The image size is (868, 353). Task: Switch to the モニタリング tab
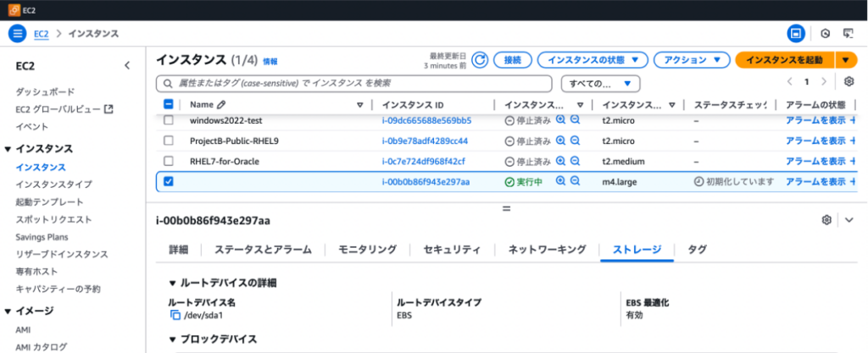click(368, 250)
